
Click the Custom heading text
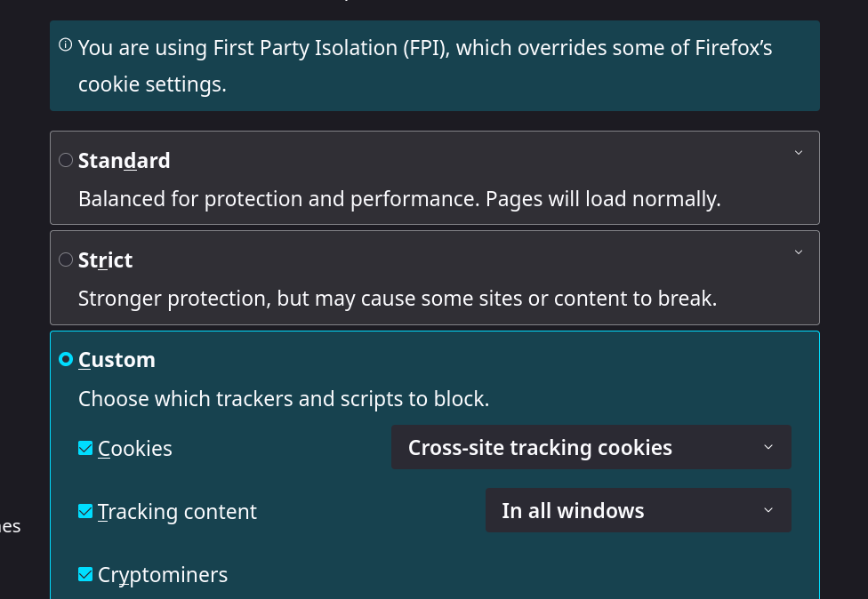117,359
